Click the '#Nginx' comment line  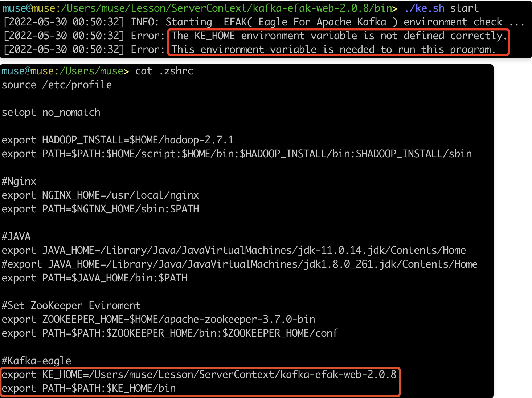pyautogui.click(x=19, y=181)
